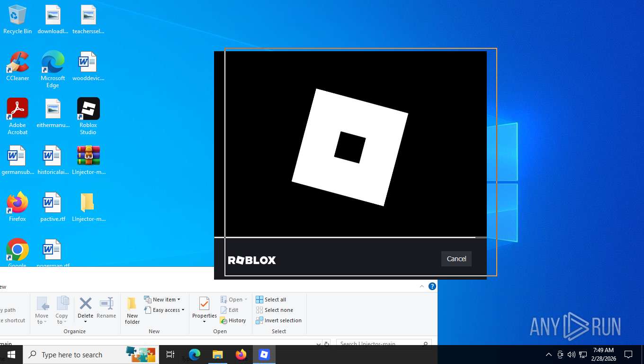644x364 pixels.
Task: Click the installer progress bar
Action: click(x=350, y=237)
